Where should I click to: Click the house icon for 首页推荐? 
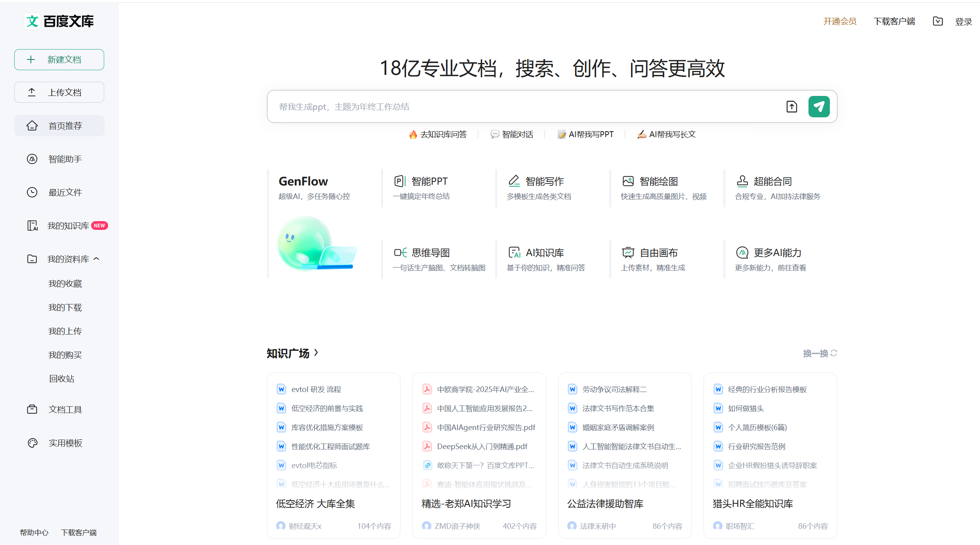tap(32, 126)
